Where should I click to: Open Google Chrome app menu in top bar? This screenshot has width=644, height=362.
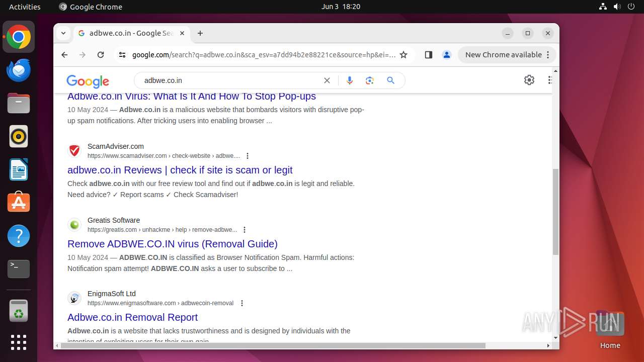(91, 7)
